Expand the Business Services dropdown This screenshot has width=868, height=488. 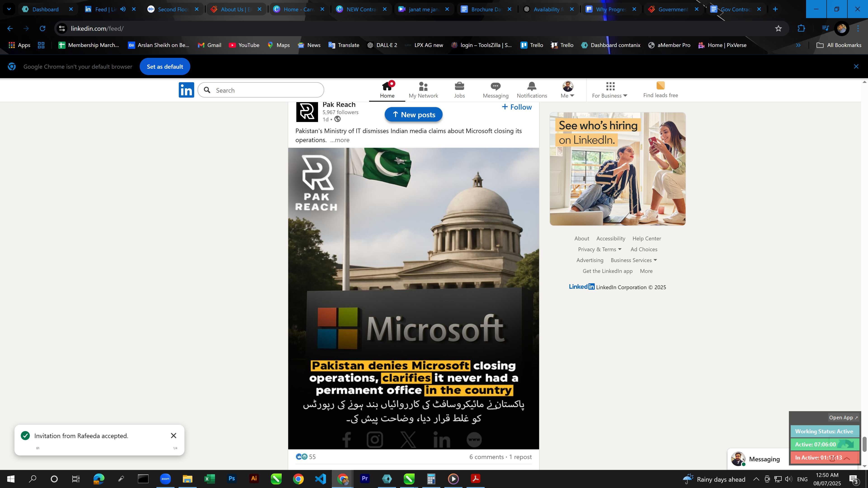(634, 260)
